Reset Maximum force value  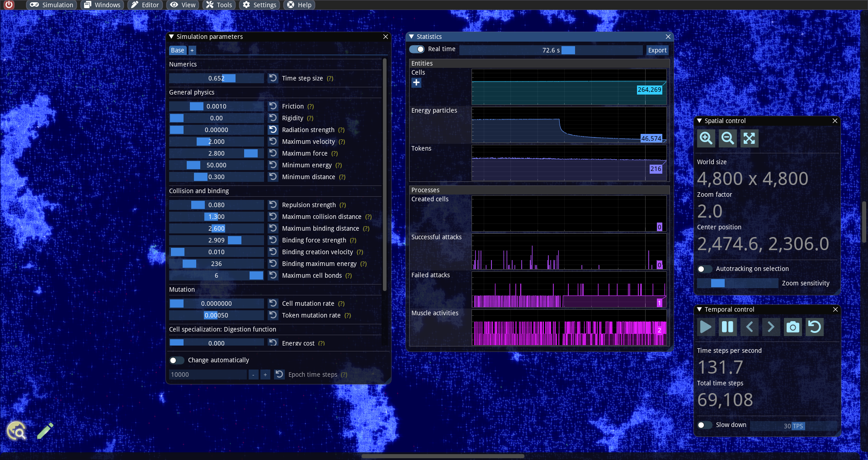(273, 153)
